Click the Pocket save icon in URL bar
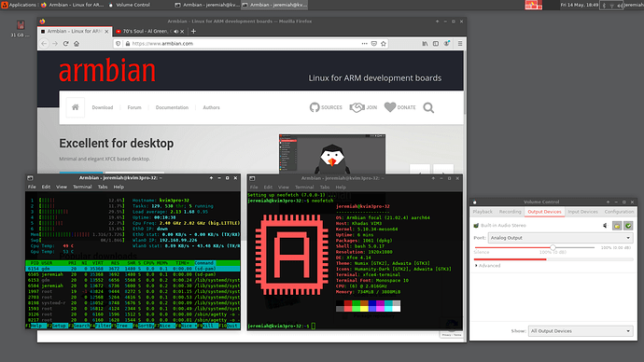Screen dimensions: 644x362 click(x=373, y=44)
